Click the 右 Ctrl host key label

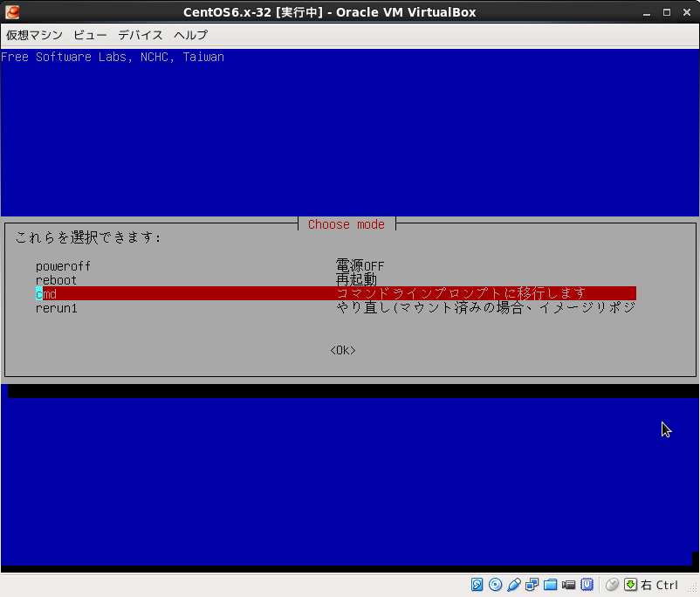tap(660, 585)
